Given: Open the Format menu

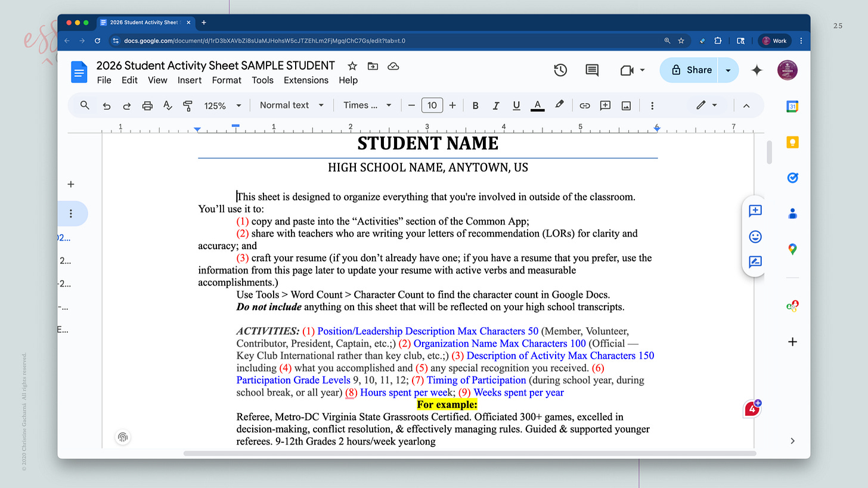Looking at the screenshot, I should pyautogui.click(x=227, y=80).
